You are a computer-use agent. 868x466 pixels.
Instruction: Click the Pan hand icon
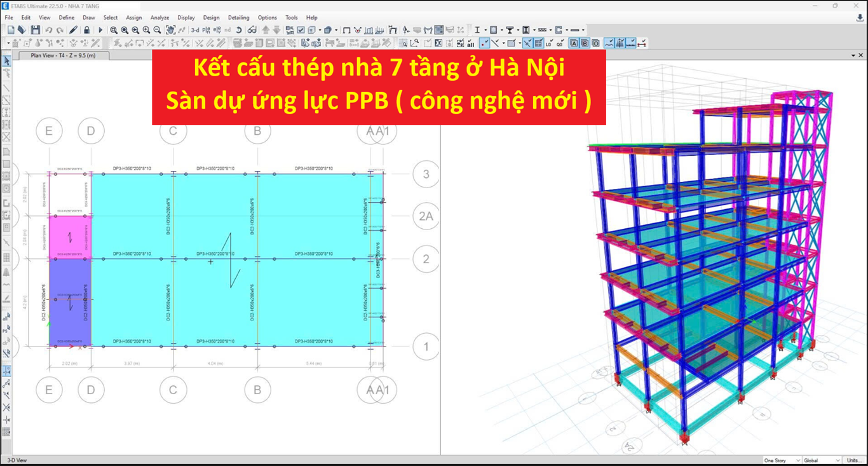(x=171, y=30)
